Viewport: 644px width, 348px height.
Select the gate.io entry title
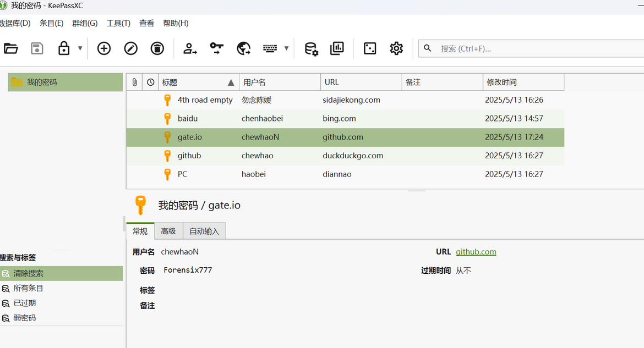[x=190, y=137]
